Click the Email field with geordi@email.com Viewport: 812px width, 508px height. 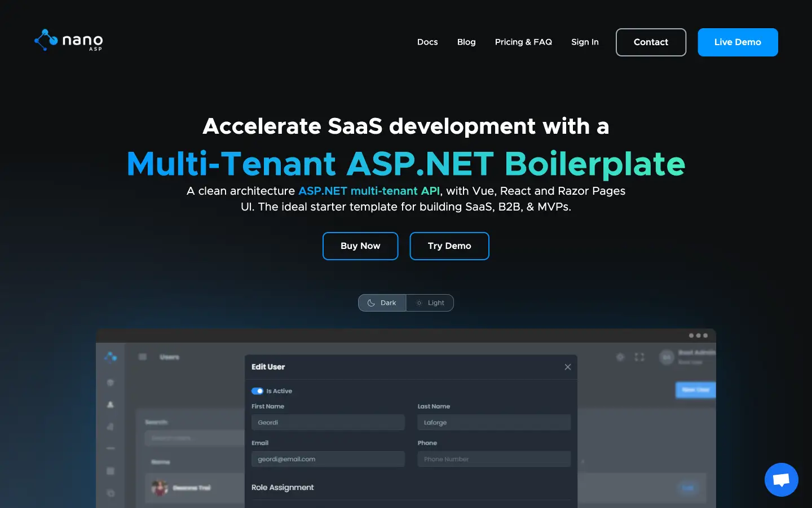point(328,459)
